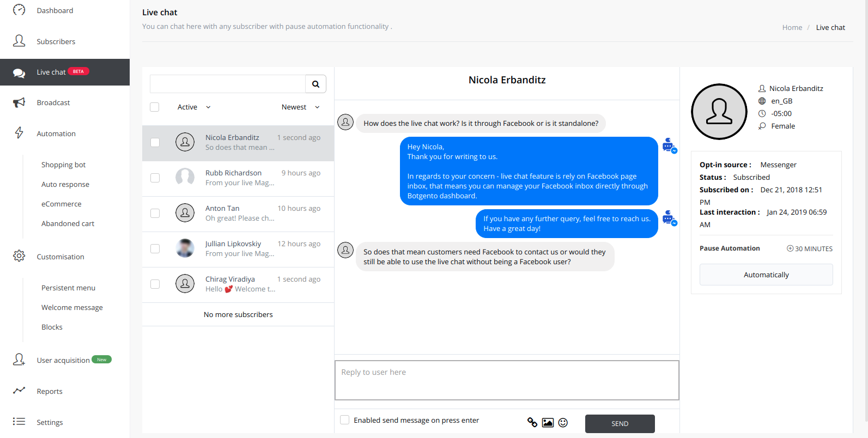
Task: Click the Settings menu label
Action: [50, 422]
